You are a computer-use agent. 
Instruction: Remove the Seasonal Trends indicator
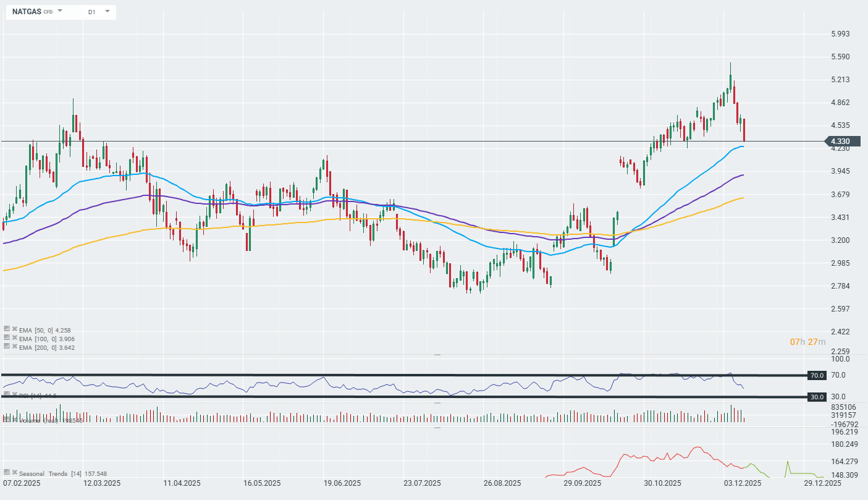tap(14, 472)
